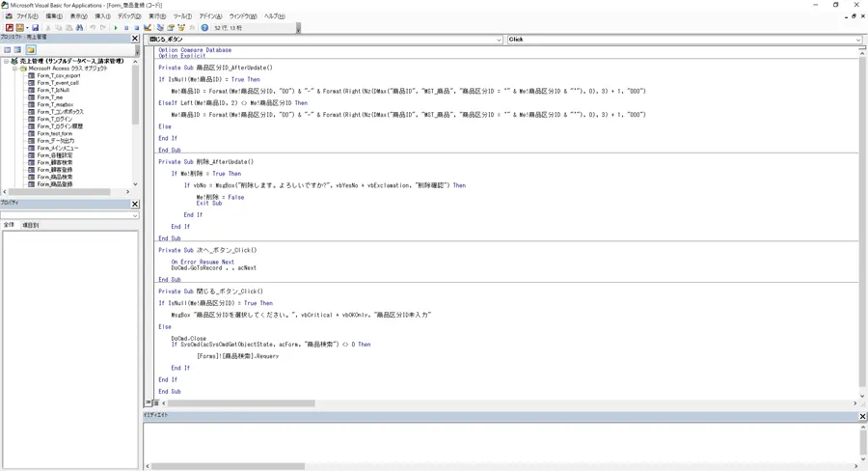Open toolbar options arrow after 52行, 13桁

pos(298,28)
